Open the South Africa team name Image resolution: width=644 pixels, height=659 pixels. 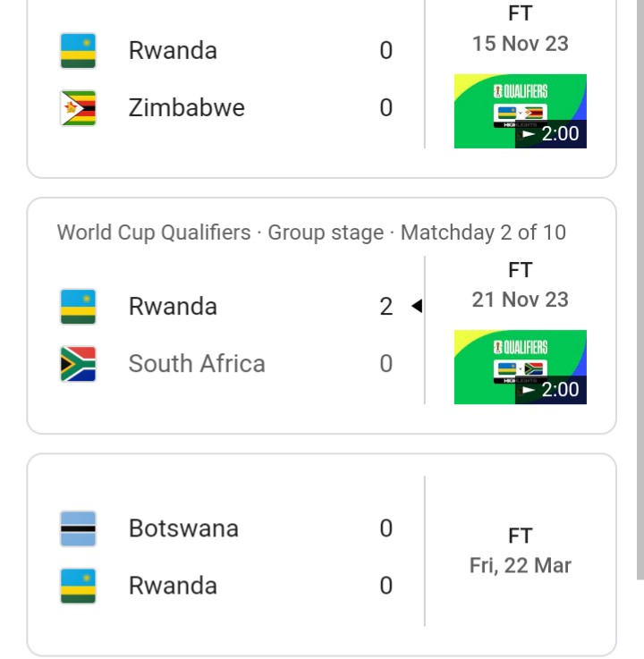click(197, 364)
